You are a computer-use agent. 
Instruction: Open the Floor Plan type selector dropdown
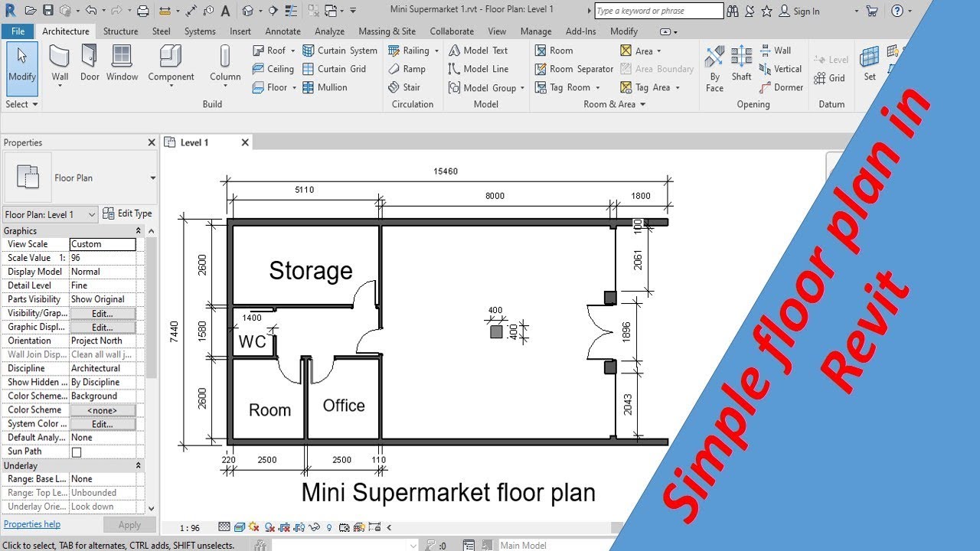[152, 178]
